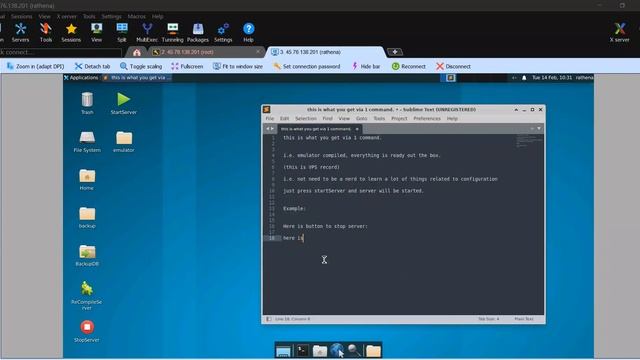Close the Sublime file tab
The image size is (640, 360).
[357, 129]
